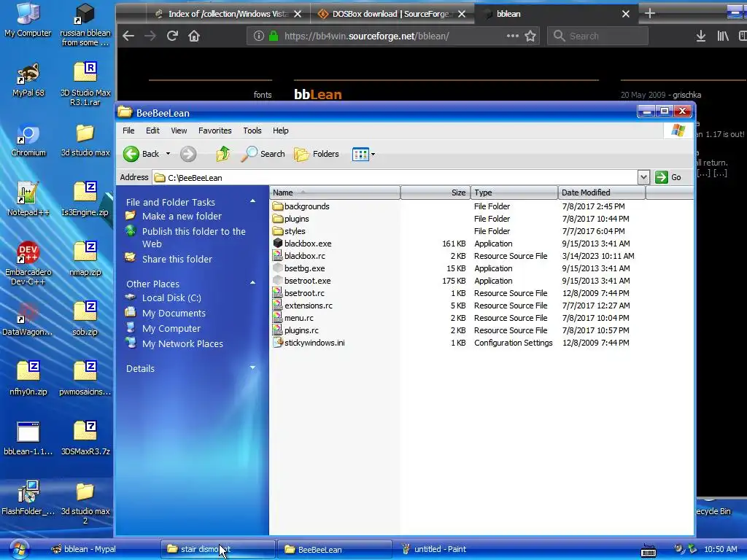Select the styles folder
The width and height of the screenshot is (747, 560).
[x=289, y=231]
